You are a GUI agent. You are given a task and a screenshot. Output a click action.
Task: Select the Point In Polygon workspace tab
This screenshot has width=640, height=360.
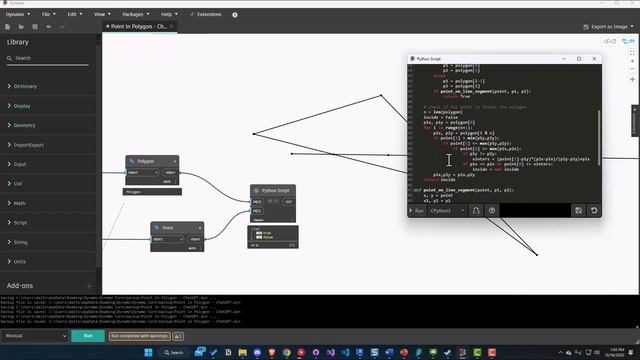pos(139,27)
